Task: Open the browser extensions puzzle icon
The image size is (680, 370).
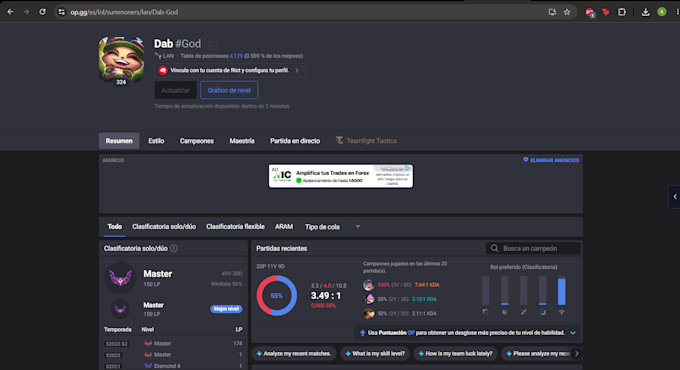Action: [x=621, y=12]
